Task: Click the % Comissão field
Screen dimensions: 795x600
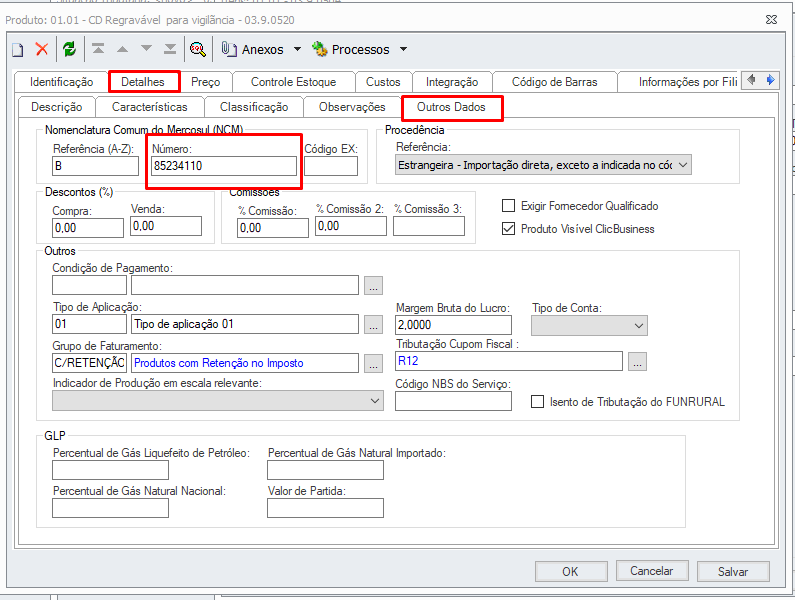Action: point(273,228)
